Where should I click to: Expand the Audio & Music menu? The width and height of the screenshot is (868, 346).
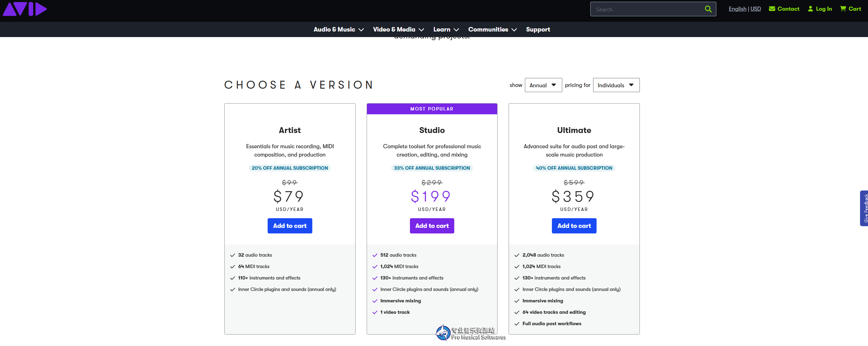tap(338, 29)
